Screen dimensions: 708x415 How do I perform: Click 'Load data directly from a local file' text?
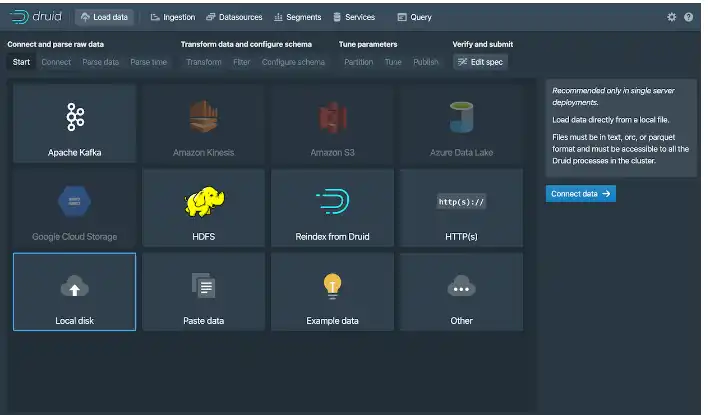tap(610, 120)
